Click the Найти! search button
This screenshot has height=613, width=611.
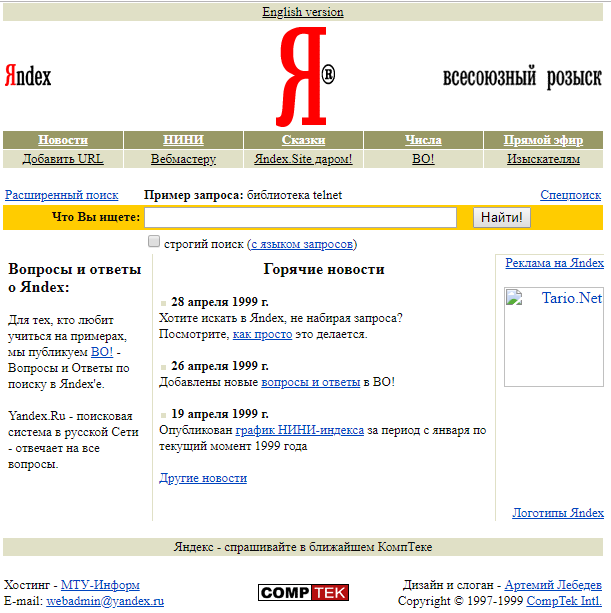tap(502, 217)
